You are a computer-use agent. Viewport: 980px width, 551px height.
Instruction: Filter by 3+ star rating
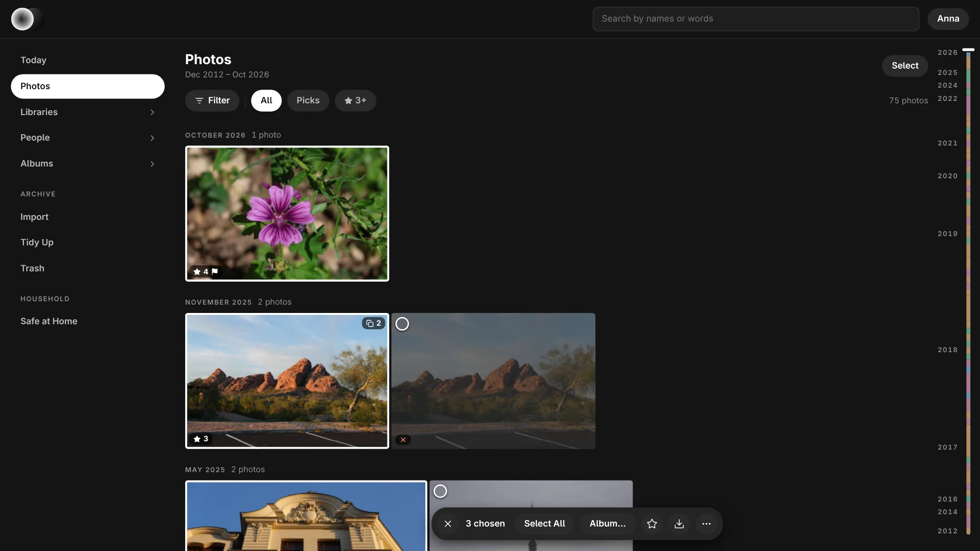point(355,100)
